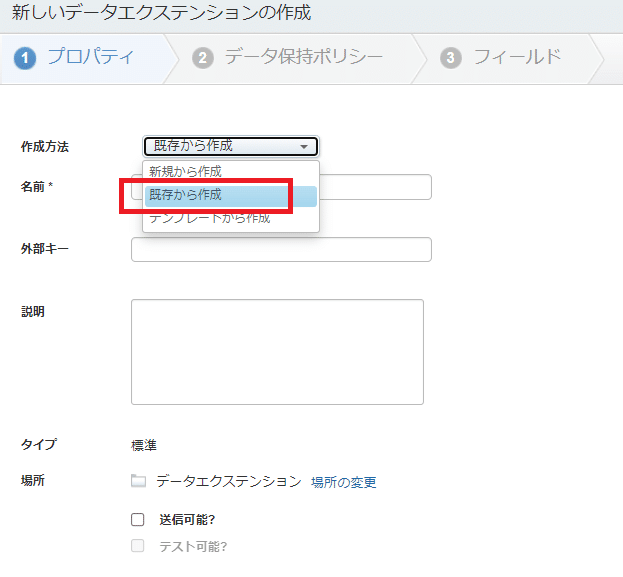This screenshot has width=623, height=577.
Task: Click the step 3 number badge
Action: [451, 58]
